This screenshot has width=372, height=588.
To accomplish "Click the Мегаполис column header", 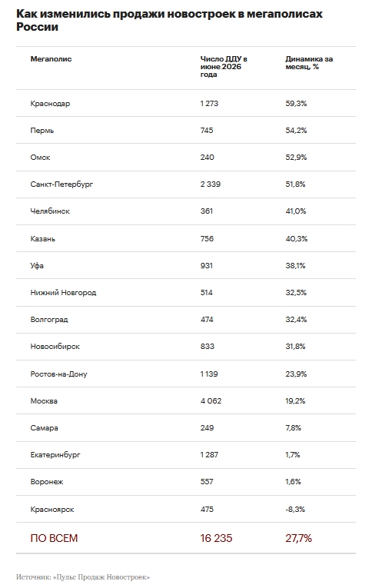I will tap(51, 59).
